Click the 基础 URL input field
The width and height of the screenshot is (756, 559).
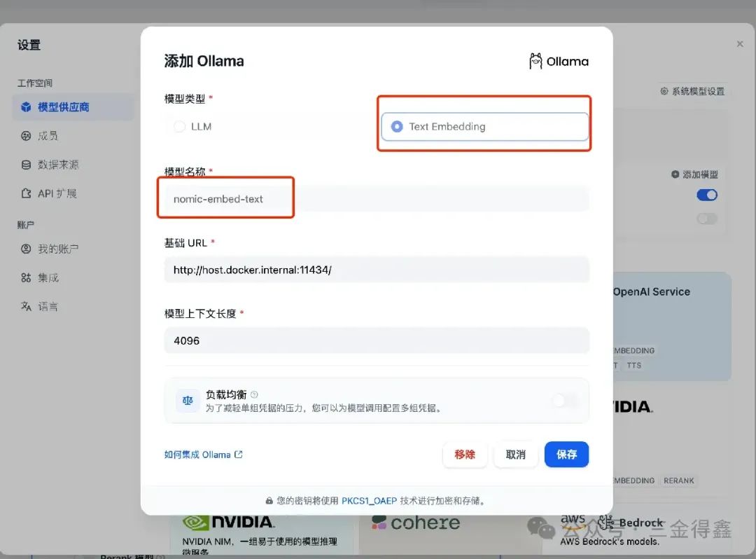tap(377, 269)
